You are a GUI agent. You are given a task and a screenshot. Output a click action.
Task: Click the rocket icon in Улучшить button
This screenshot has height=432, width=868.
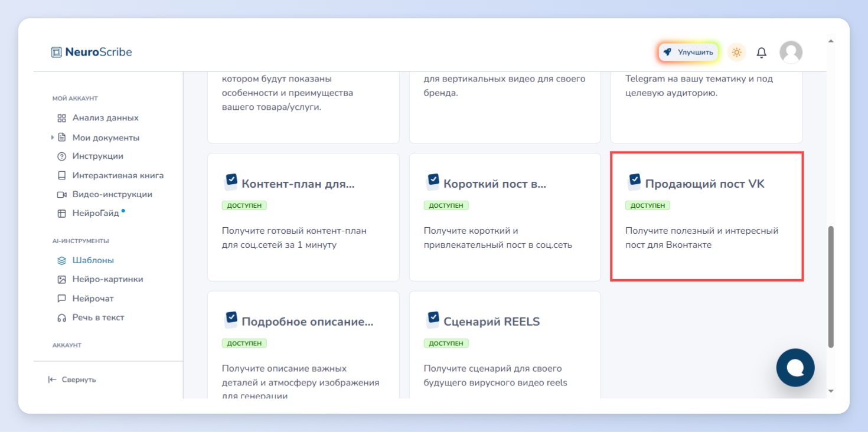[667, 52]
